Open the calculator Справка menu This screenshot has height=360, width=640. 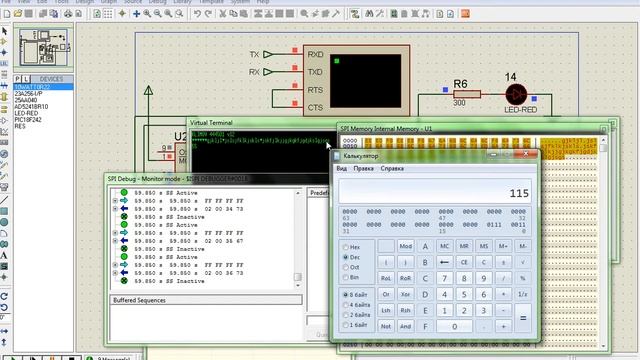pyautogui.click(x=392, y=169)
